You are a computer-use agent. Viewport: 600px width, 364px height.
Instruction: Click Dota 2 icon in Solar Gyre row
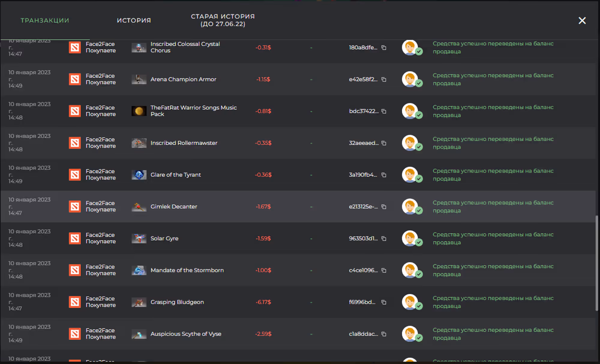(75, 238)
